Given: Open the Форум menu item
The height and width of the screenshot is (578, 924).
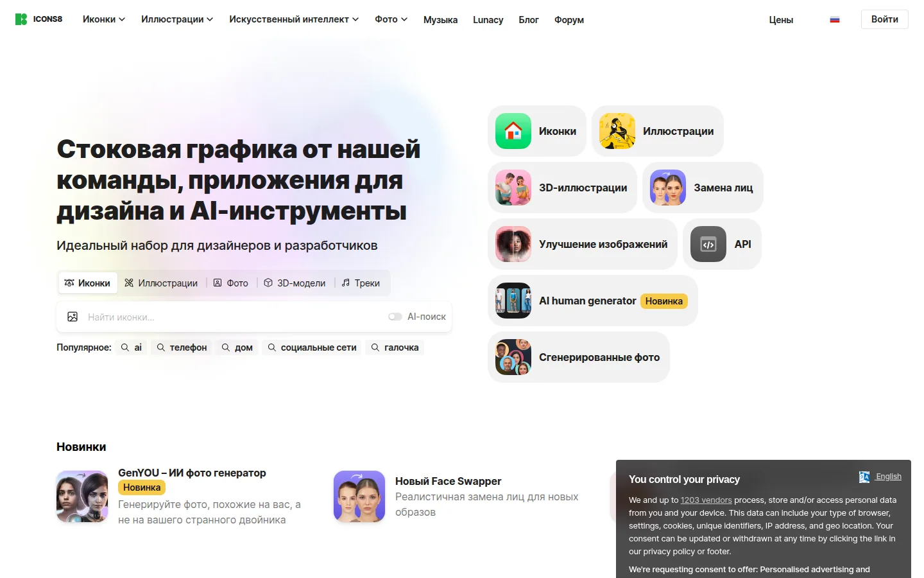Looking at the screenshot, I should point(569,20).
